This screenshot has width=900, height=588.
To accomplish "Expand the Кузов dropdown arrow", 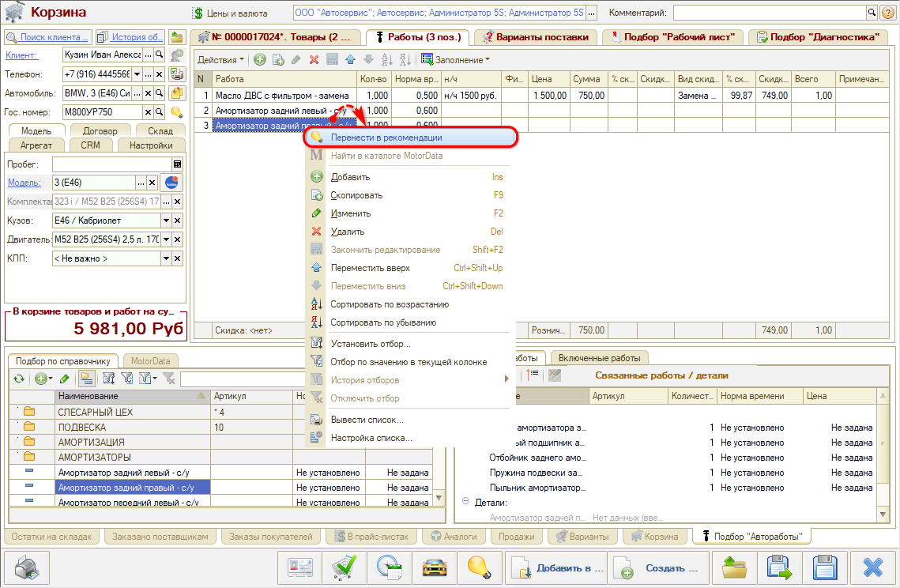I will coord(167,220).
